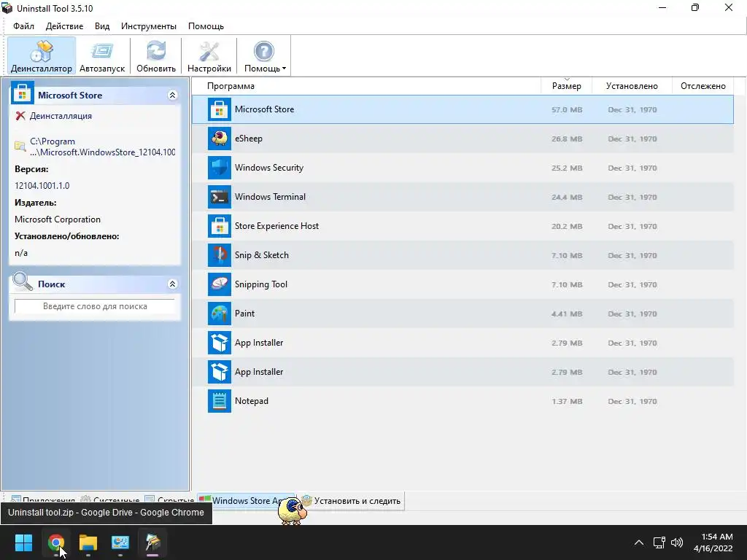Screen dimensions: 747x560
Task: Switch to the Автозапуск toolbar section
Action: (x=102, y=56)
